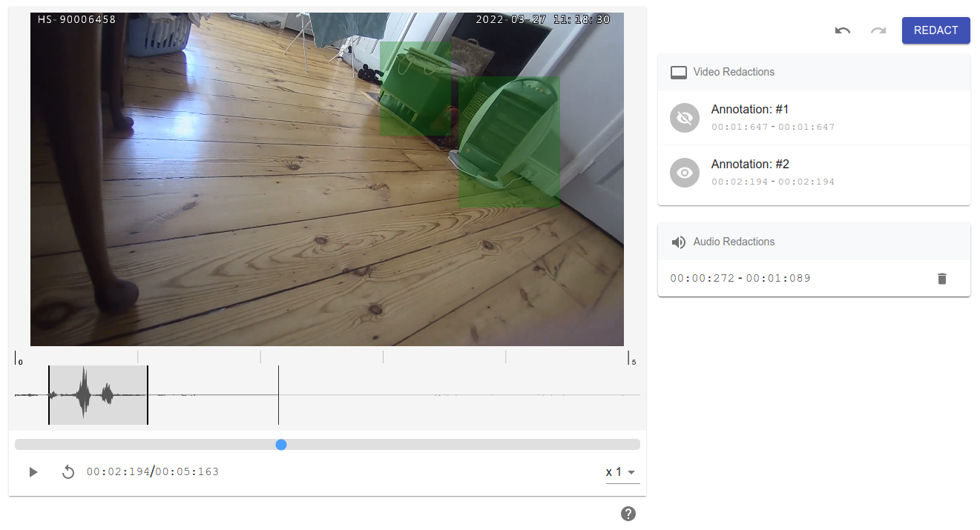Click the Video Redactions monitor icon
The width and height of the screenshot is (980, 530).
click(x=679, y=73)
